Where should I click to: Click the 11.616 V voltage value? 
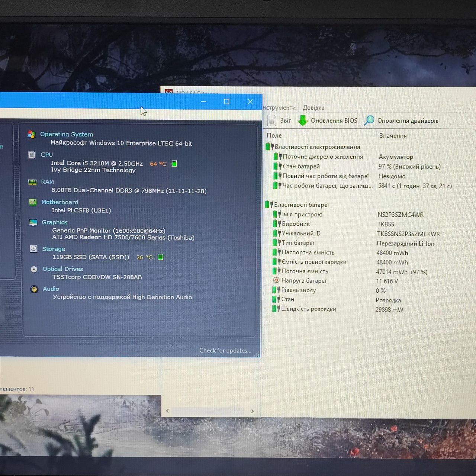(387, 281)
